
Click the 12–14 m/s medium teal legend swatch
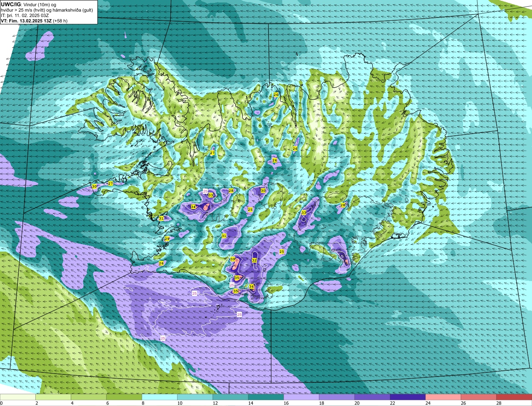tap(231, 397)
